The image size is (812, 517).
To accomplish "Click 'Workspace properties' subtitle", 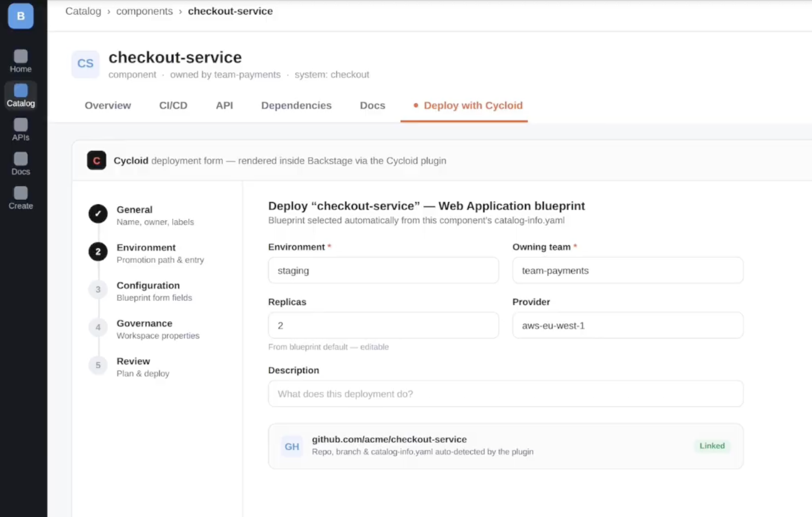I will 158,335.
